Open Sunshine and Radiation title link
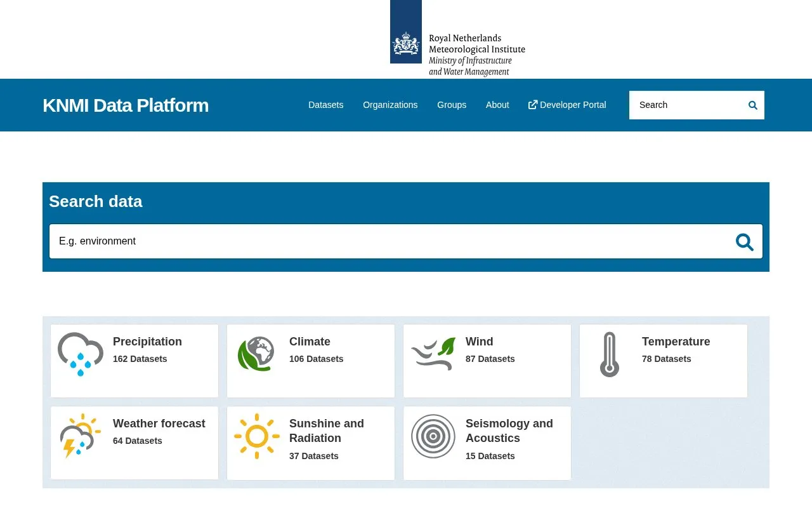This screenshot has height=508, width=812. tap(327, 431)
